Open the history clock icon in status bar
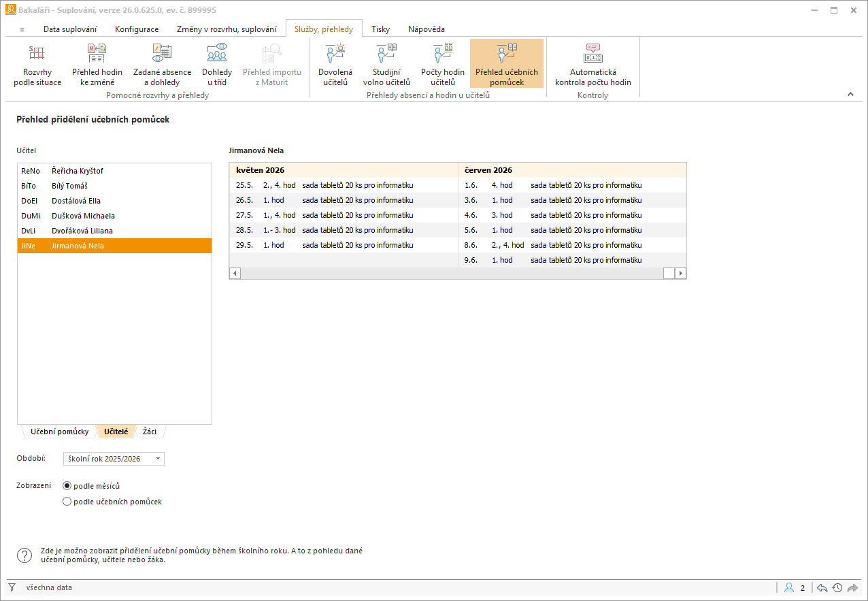 point(837,587)
